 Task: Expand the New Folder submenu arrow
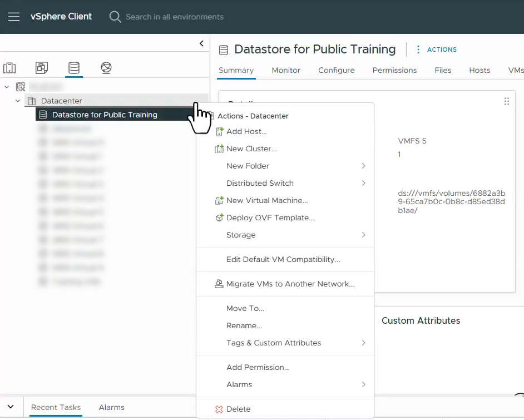364,166
